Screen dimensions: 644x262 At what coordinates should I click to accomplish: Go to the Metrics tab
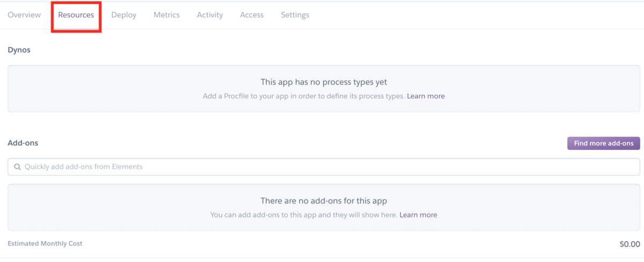(166, 15)
